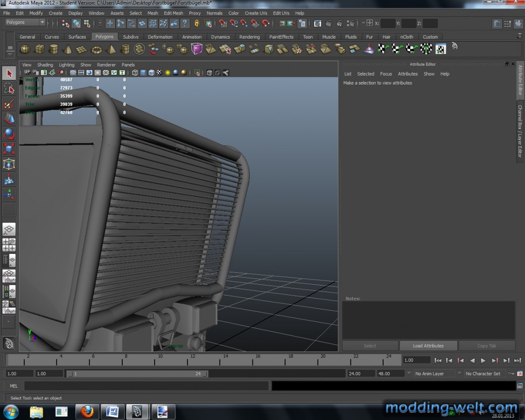Click the Load Attributes button

(x=428, y=346)
